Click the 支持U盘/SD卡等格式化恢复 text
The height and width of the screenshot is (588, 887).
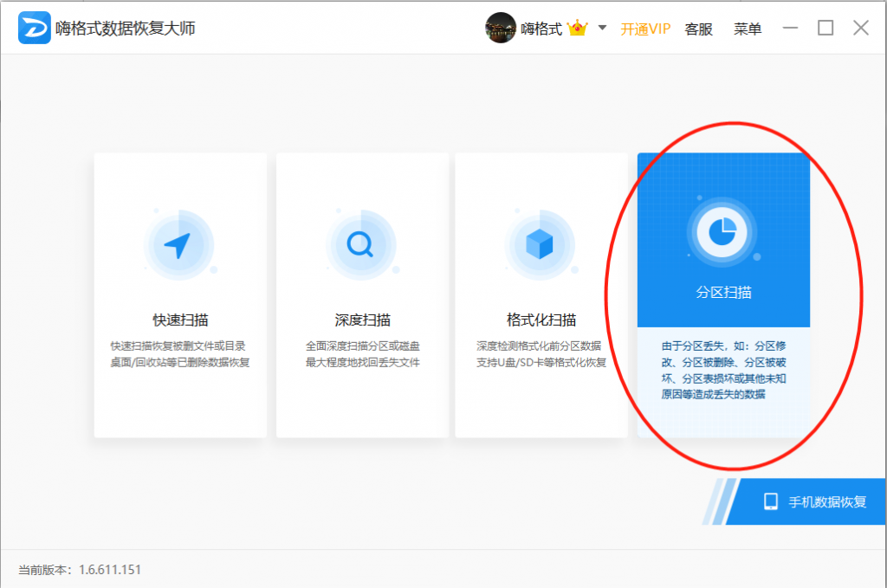tap(541, 362)
